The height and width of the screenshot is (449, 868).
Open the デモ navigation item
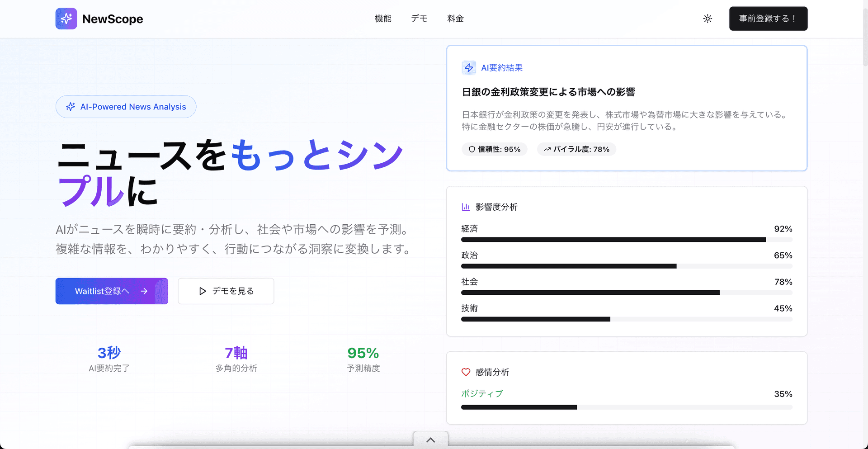pyautogui.click(x=419, y=19)
